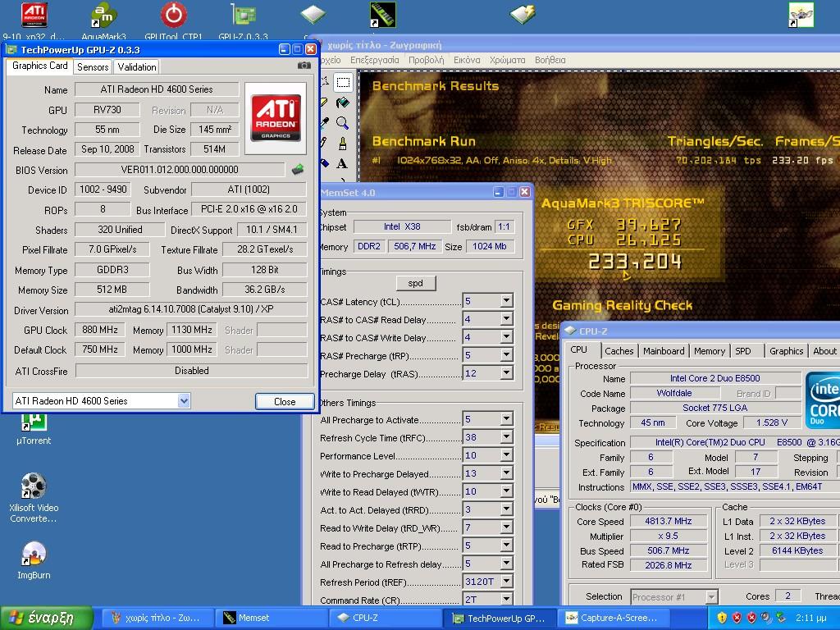Image resolution: width=840 pixels, height=630 pixels.
Task: Select the Fill bucket tool in Paint
Action: click(x=343, y=103)
